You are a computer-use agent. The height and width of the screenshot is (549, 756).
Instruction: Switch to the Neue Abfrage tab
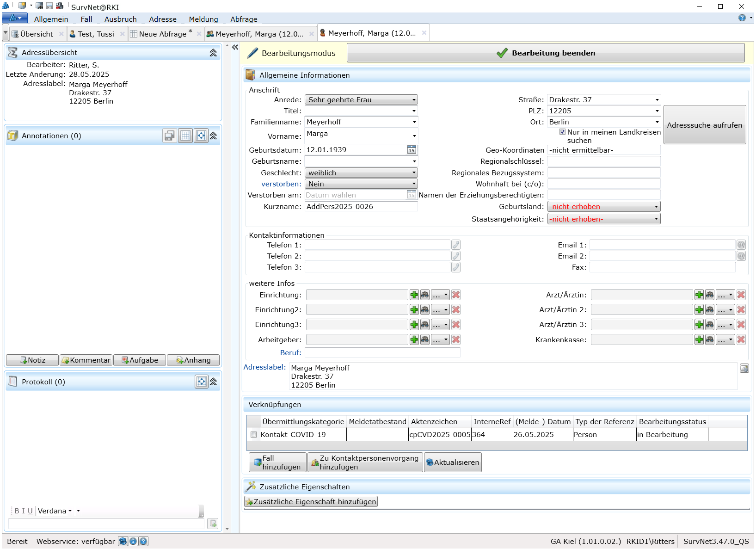162,34
